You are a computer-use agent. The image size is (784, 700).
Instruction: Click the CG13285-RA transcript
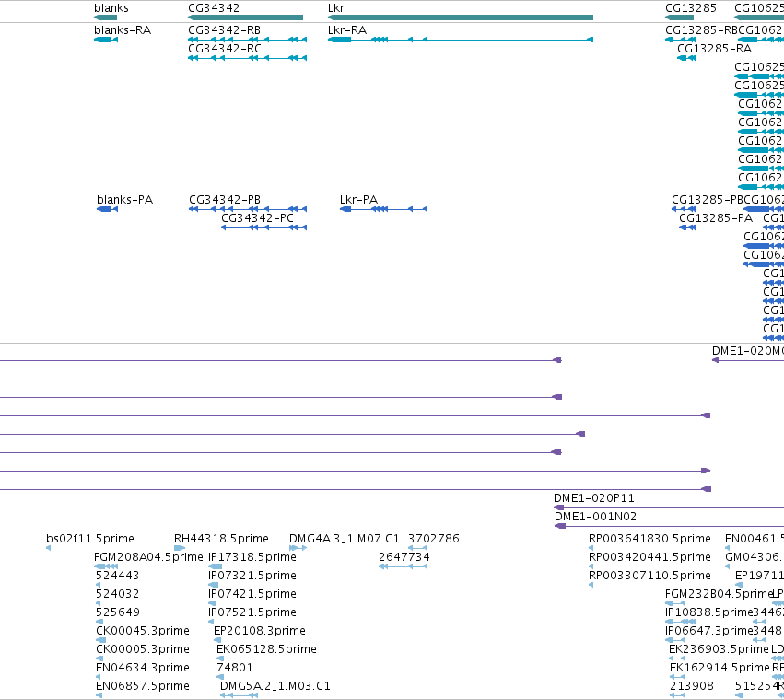coord(686,58)
